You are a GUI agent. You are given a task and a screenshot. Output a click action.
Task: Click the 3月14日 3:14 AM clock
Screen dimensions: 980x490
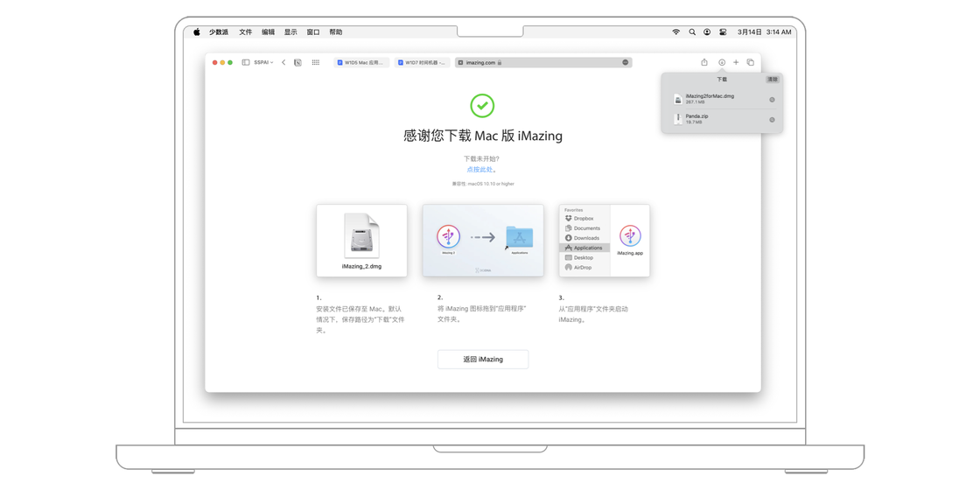coord(765,31)
